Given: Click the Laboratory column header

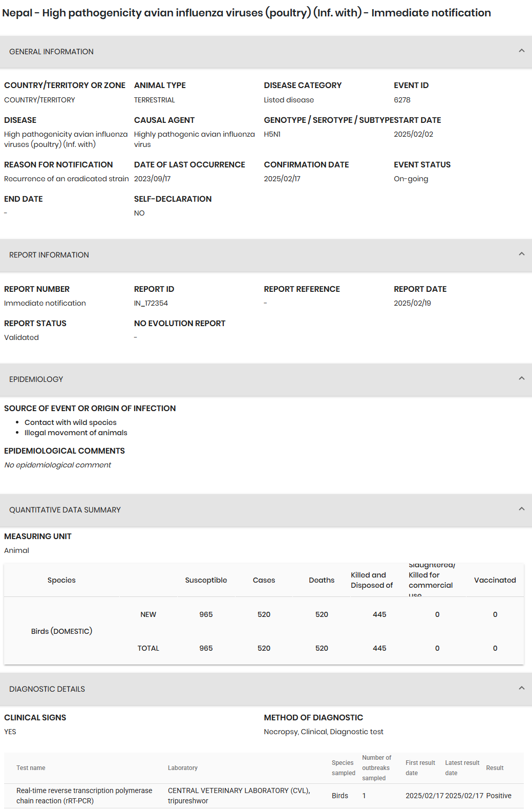Looking at the screenshot, I should click(183, 768).
